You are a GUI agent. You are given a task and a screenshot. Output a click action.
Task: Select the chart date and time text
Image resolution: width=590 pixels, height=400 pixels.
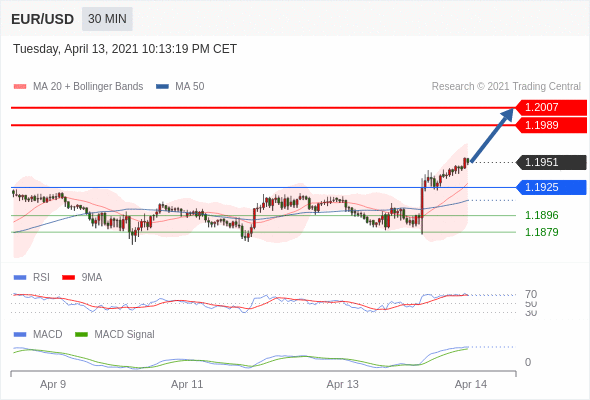click(x=125, y=49)
